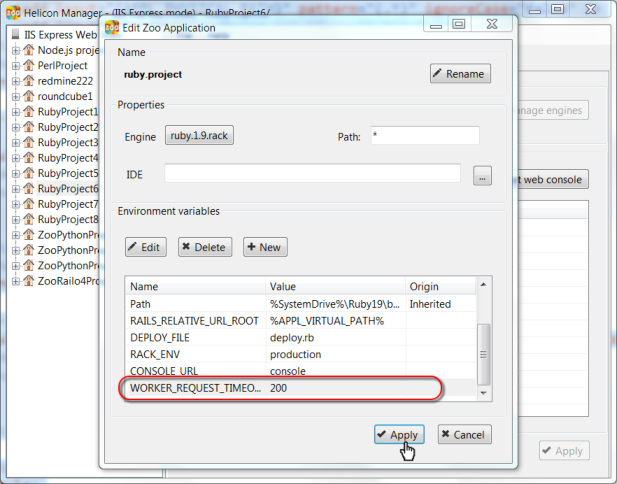The width and height of the screenshot is (617, 484).
Task: Delete the selected environment variable
Action: click(x=204, y=247)
